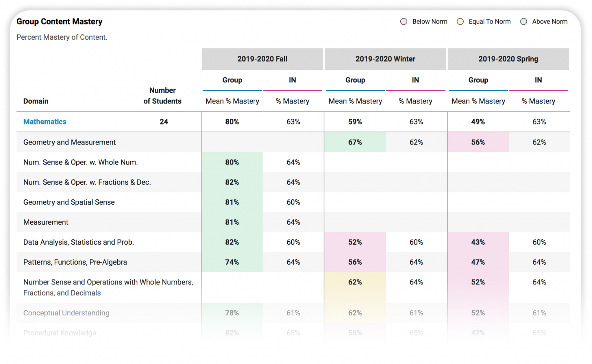Screen dimensions: 592x364
Task: Select the Patterns, Functions, Pre-Algebra row
Action: point(293,262)
